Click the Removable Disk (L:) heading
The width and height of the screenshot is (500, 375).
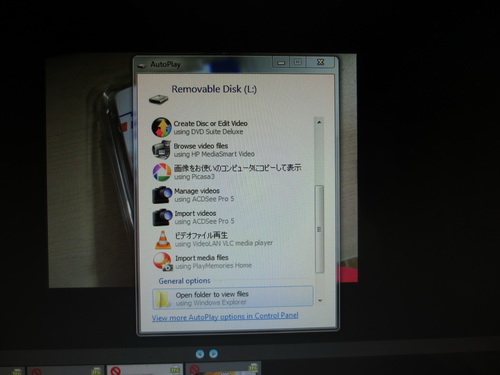(x=214, y=89)
